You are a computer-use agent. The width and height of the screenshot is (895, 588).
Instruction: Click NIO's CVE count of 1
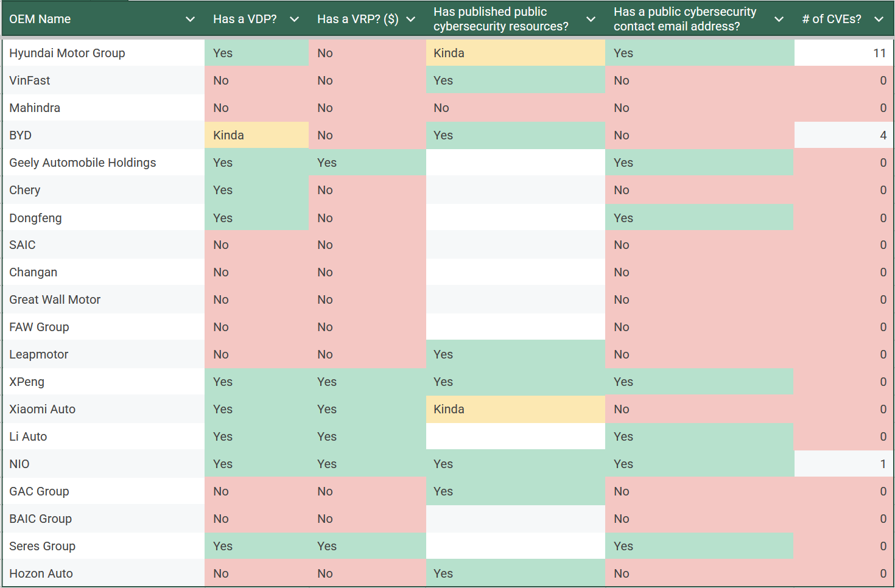tap(844, 464)
